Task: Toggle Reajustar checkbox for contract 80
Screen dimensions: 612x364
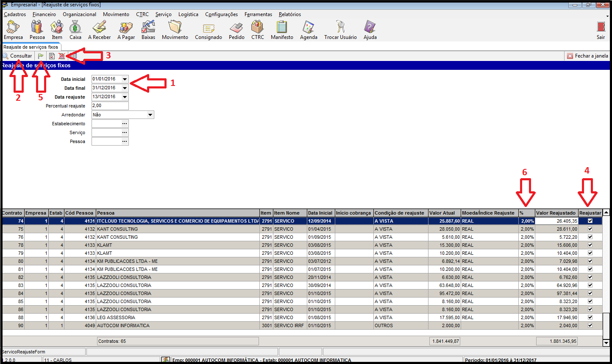Action: pos(590,261)
